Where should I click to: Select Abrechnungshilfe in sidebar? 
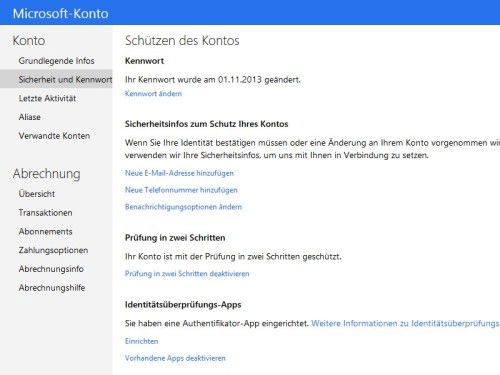[52, 288]
